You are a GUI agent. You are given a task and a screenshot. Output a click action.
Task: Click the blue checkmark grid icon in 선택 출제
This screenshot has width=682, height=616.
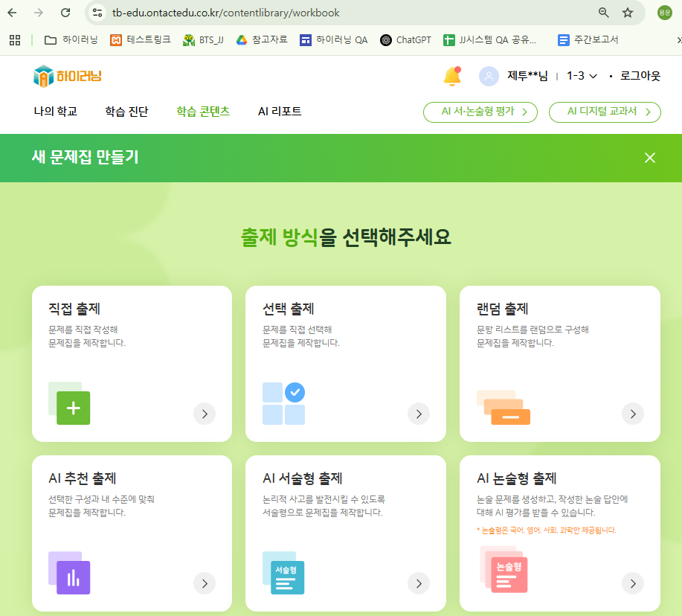tap(283, 403)
